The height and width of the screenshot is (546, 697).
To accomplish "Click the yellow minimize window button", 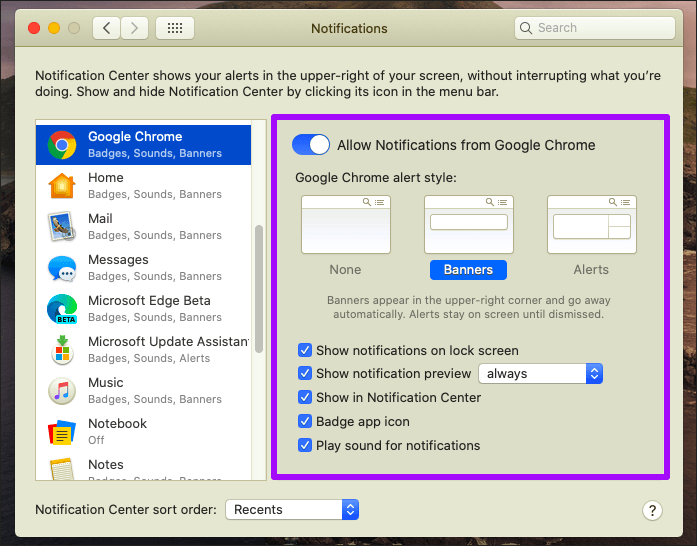I will tap(54, 28).
